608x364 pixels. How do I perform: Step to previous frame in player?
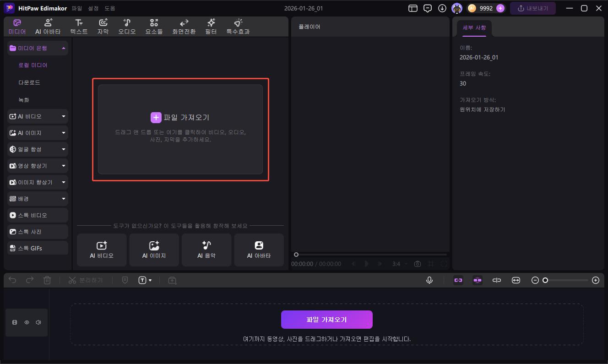coord(353,264)
